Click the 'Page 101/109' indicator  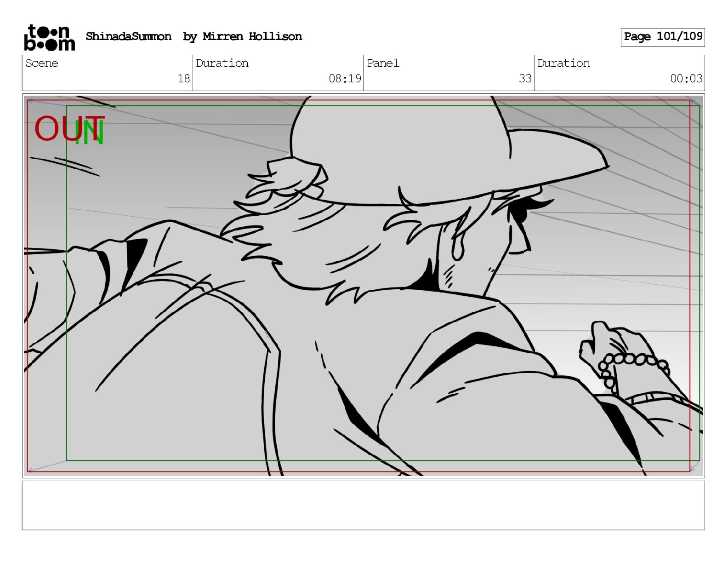(663, 37)
